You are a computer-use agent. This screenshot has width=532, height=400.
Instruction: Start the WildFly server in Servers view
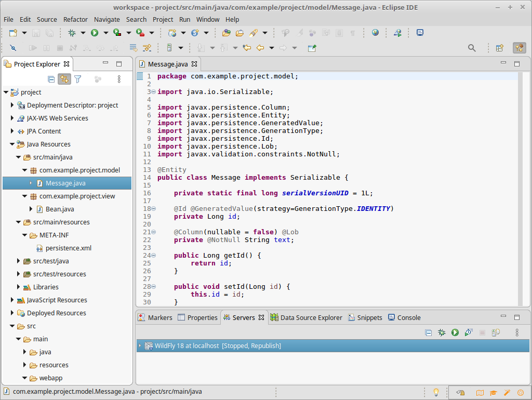[x=455, y=332]
